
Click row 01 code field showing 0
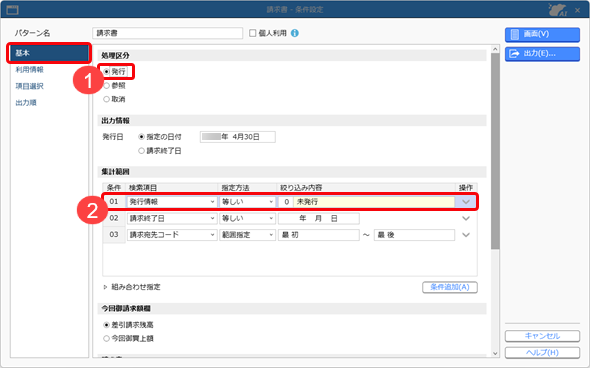[x=286, y=202]
